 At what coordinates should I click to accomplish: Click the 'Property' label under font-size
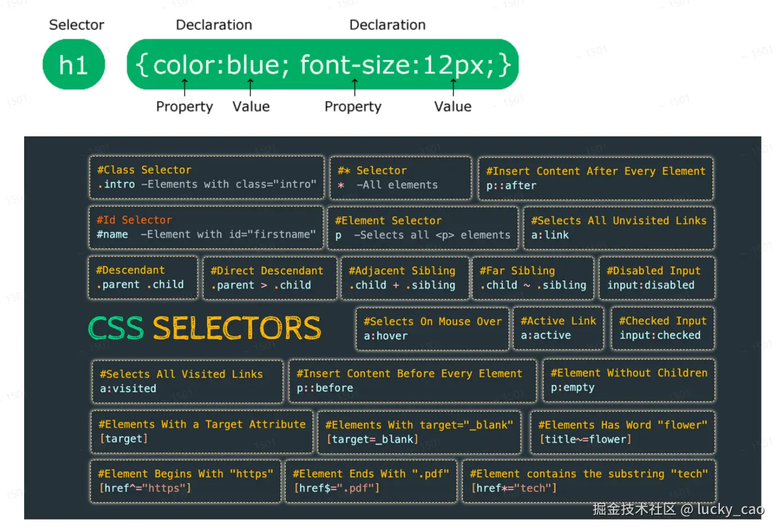coord(353,107)
